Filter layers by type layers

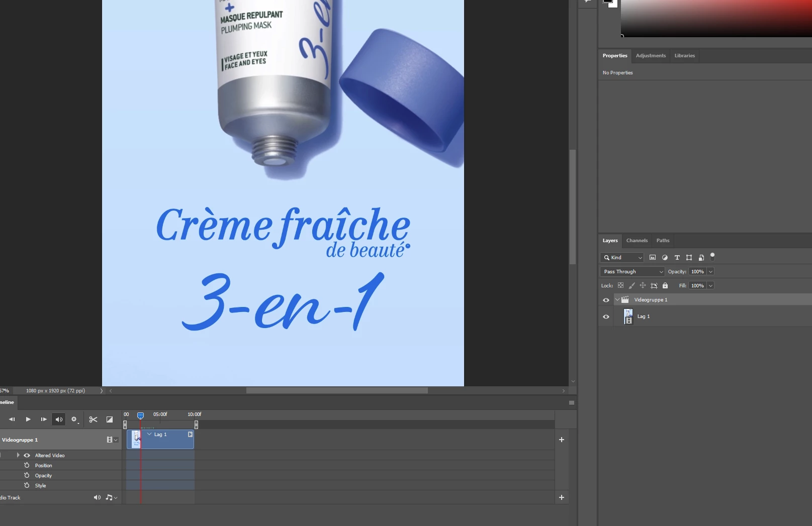click(x=677, y=257)
